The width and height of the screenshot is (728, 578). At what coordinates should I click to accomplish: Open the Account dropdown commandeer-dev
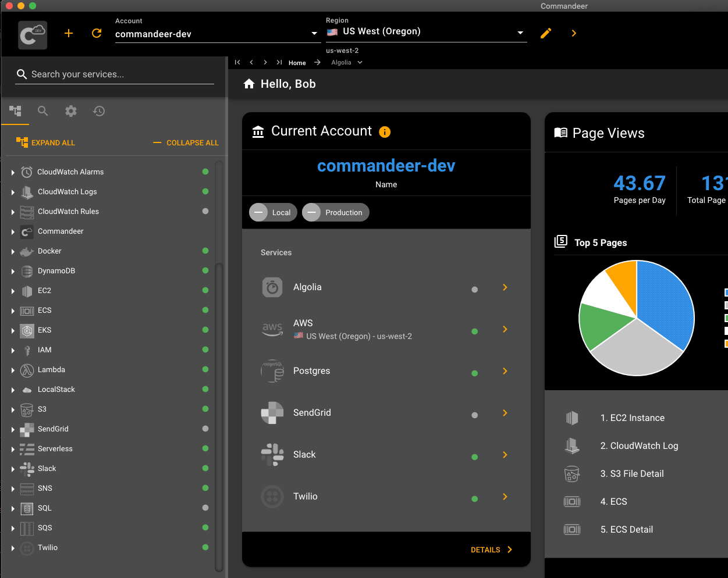point(218,34)
